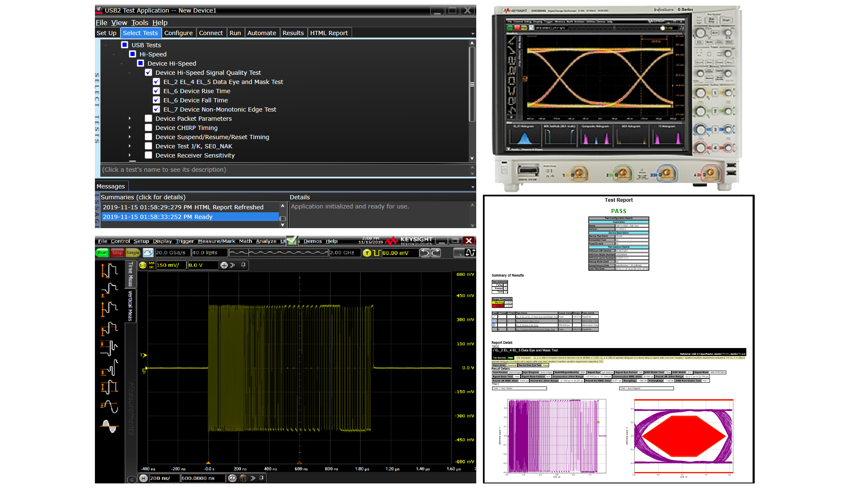The width and height of the screenshot is (868, 488).
Task: Select the sine wave measurement icon
Action: coord(110,426)
